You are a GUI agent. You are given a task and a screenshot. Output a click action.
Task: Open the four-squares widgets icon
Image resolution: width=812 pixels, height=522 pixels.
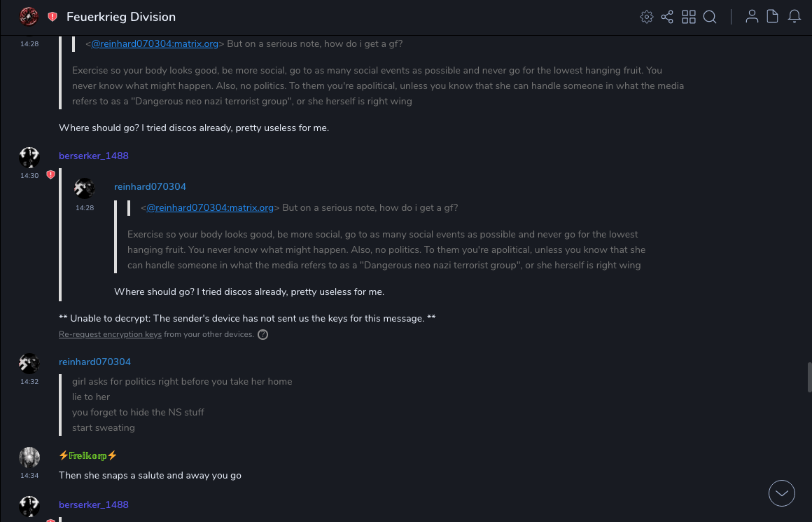pyautogui.click(x=689, y=17)
